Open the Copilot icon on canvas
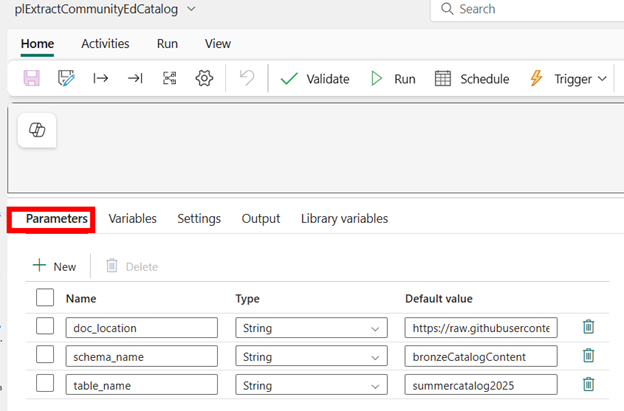Image resolution: width=624 pixels, height=411 pixels. tap(38, 131)
